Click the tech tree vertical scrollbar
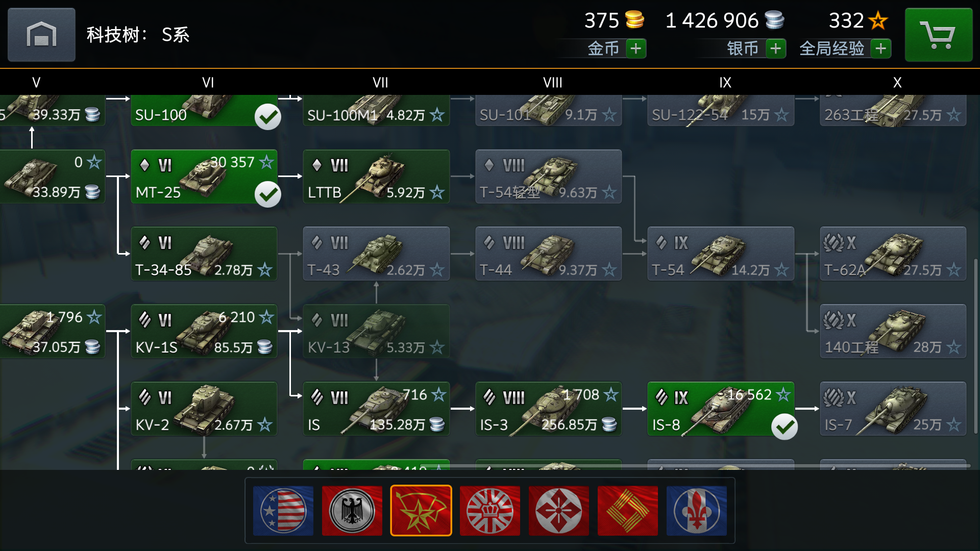 (976, 347)
